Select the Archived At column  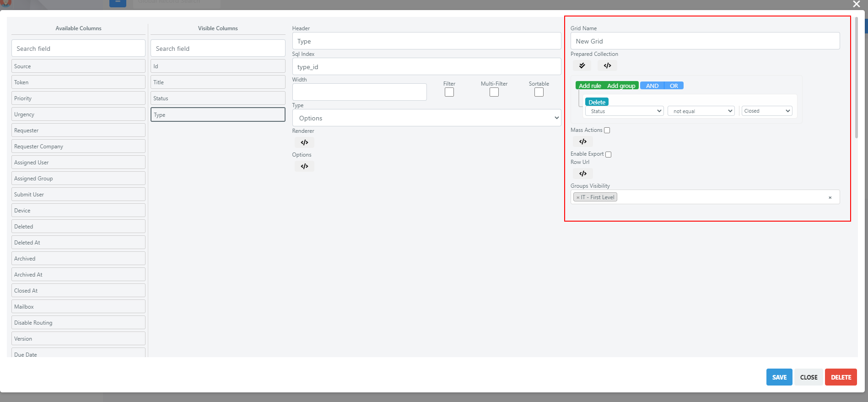[78, 274]
